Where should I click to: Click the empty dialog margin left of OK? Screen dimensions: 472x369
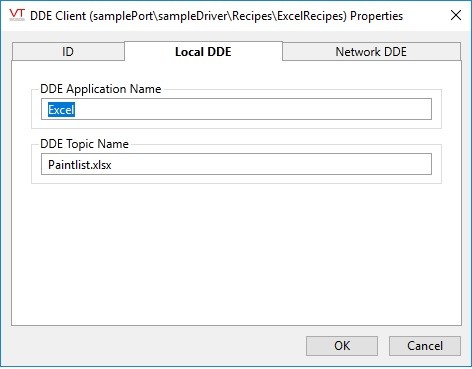[157, 346]
